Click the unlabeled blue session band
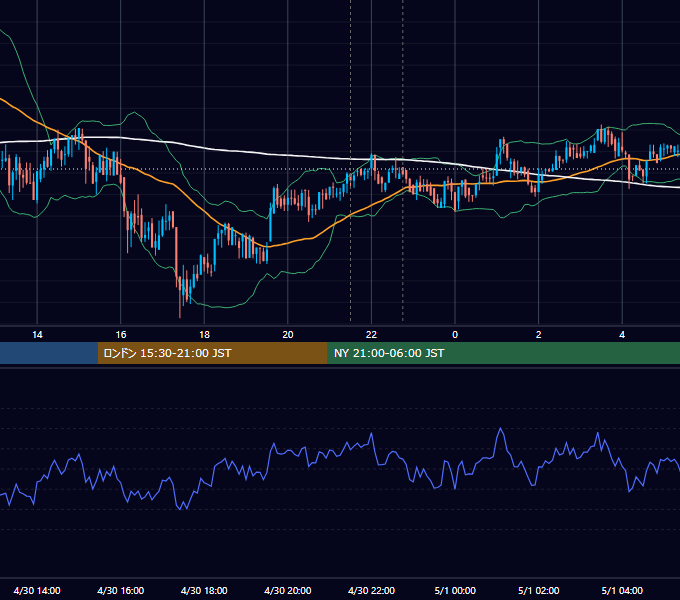The height and width of the screenshot is (600, 680). click(49, 353)
